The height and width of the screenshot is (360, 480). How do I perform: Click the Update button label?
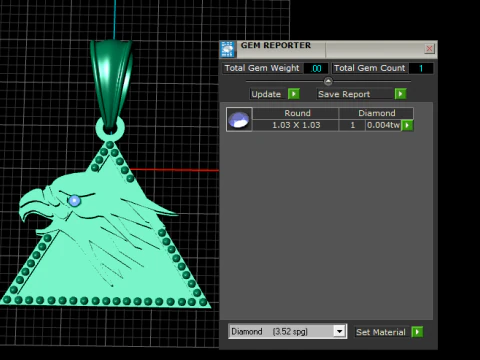coord(266,94)
